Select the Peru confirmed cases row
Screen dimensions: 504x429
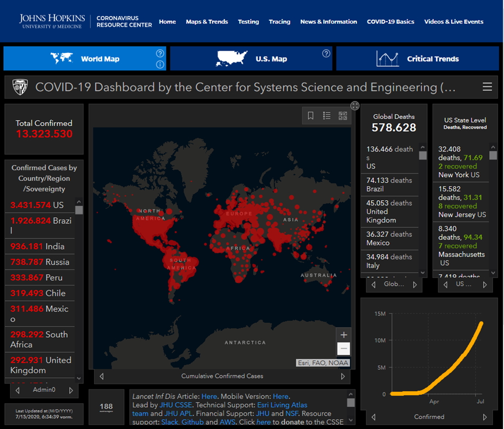40,277
